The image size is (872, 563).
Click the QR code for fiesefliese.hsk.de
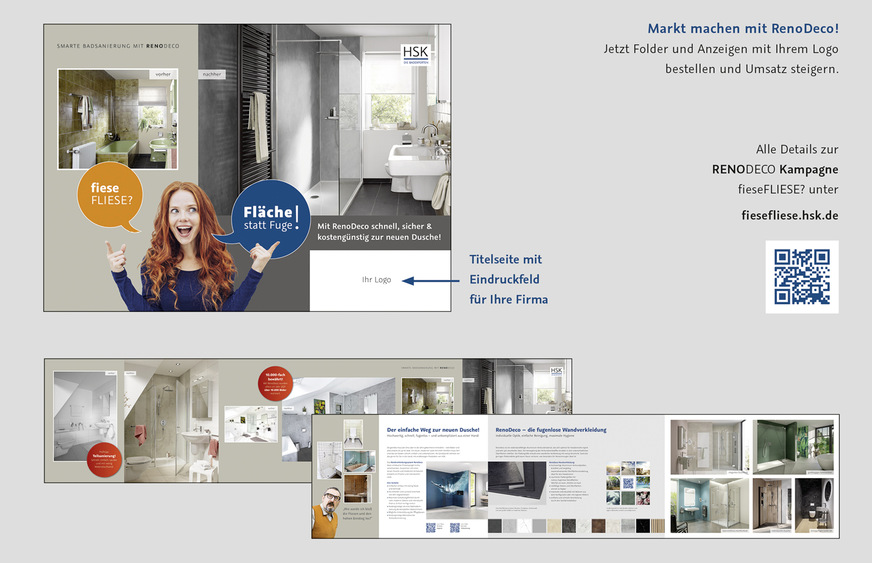point(802,276)
